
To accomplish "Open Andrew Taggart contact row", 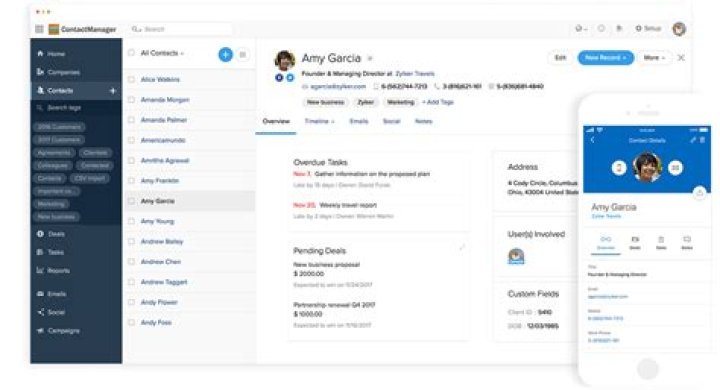I will (x=189, y=282).
